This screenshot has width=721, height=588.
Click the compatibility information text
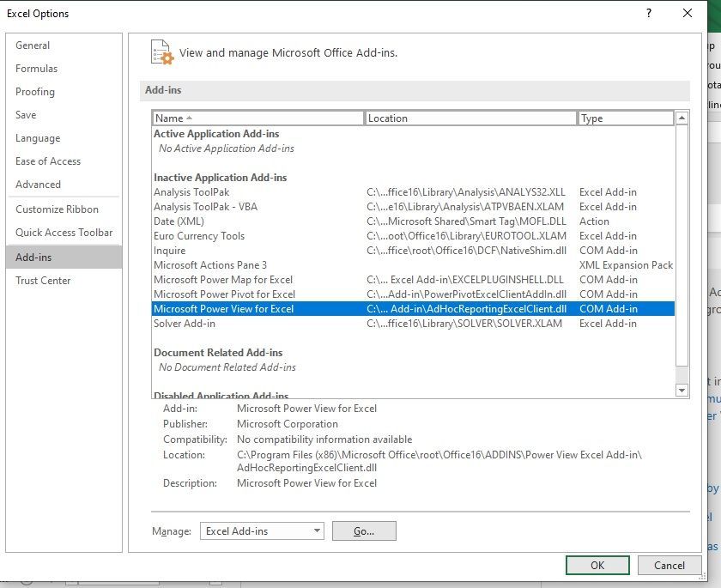324,439
